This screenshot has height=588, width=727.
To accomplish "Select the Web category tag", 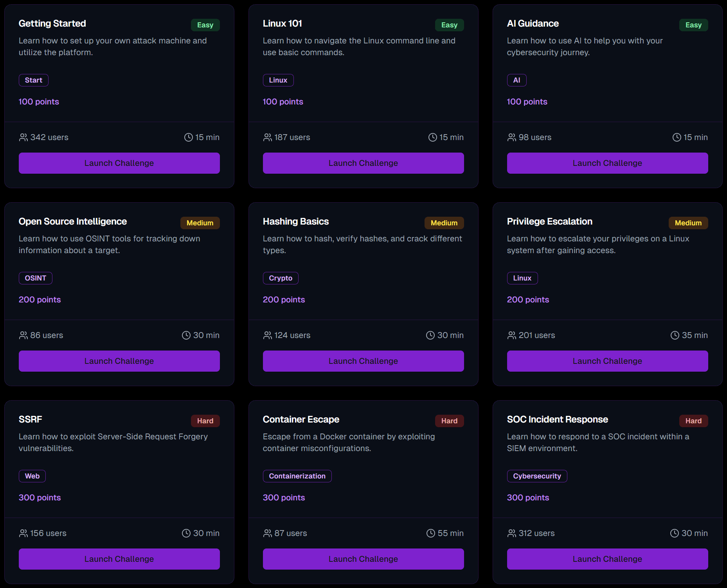I will coord(32,476).
